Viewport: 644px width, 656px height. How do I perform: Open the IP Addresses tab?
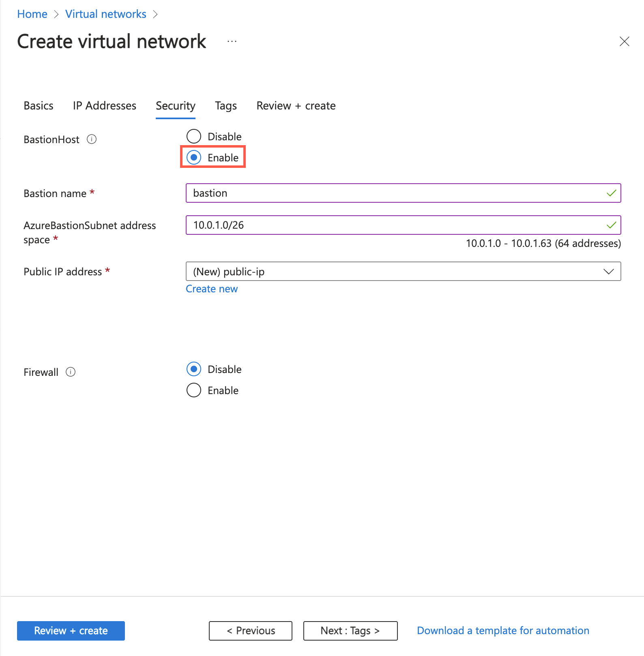tap(104, 105)
